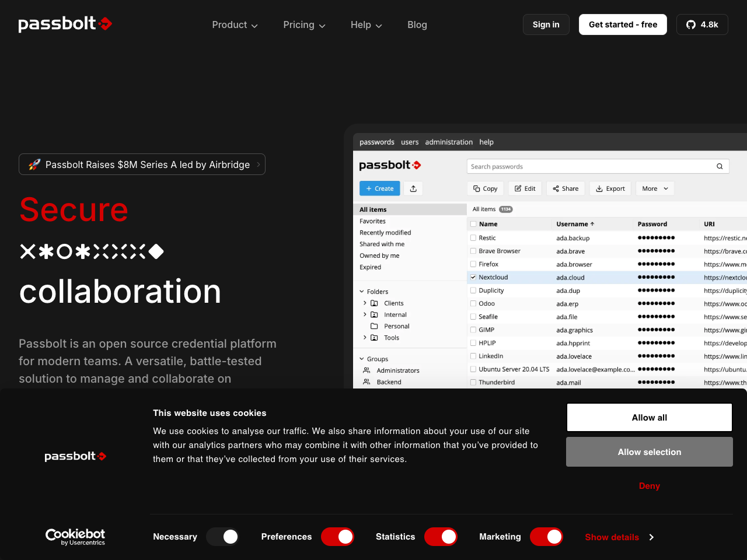Image resolution: width=747 pixels, height=560 pixels.
Task: Click the Administrators group icon
Action: [x=366, y=370]
